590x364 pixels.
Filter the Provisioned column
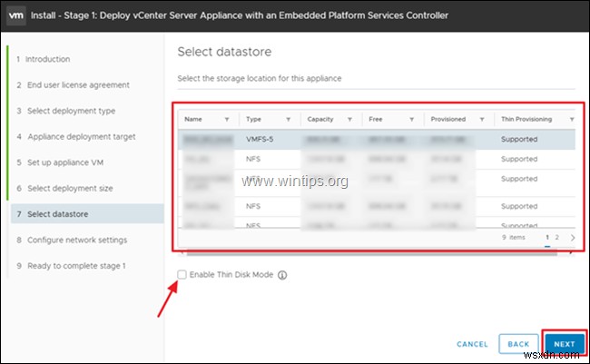(x=482, y=119)
